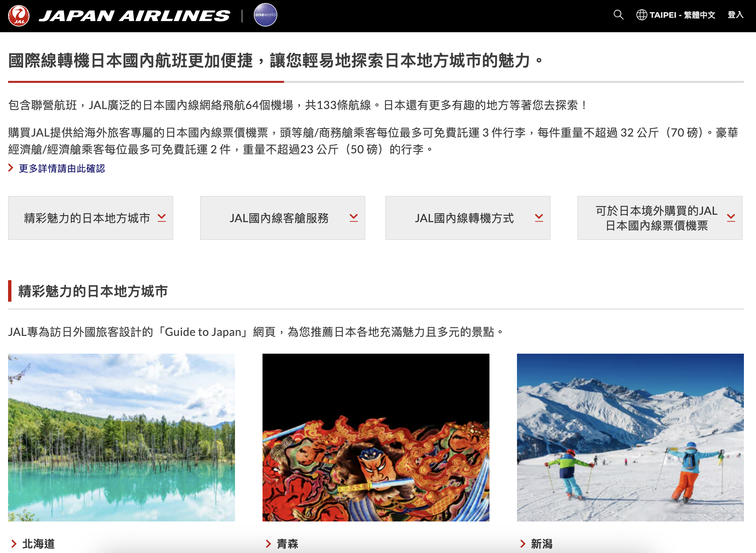Expand JAL國內線客艙服務 section button
Image resolution: width=756 pixels, height=553 pixels.
coord(283,218)
